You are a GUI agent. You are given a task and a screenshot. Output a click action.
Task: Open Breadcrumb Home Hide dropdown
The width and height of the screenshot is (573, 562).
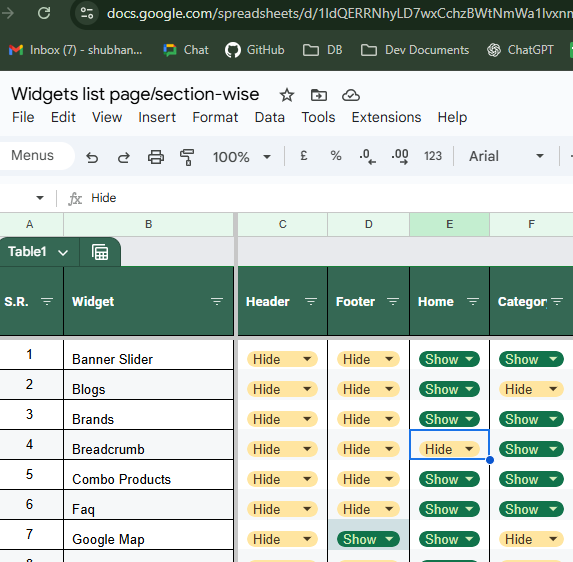449,449
